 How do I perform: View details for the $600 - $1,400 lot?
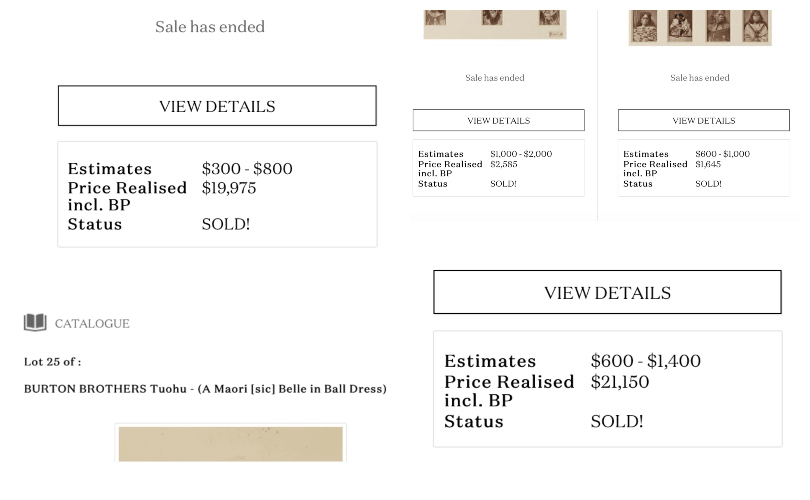tap(607, 292)
